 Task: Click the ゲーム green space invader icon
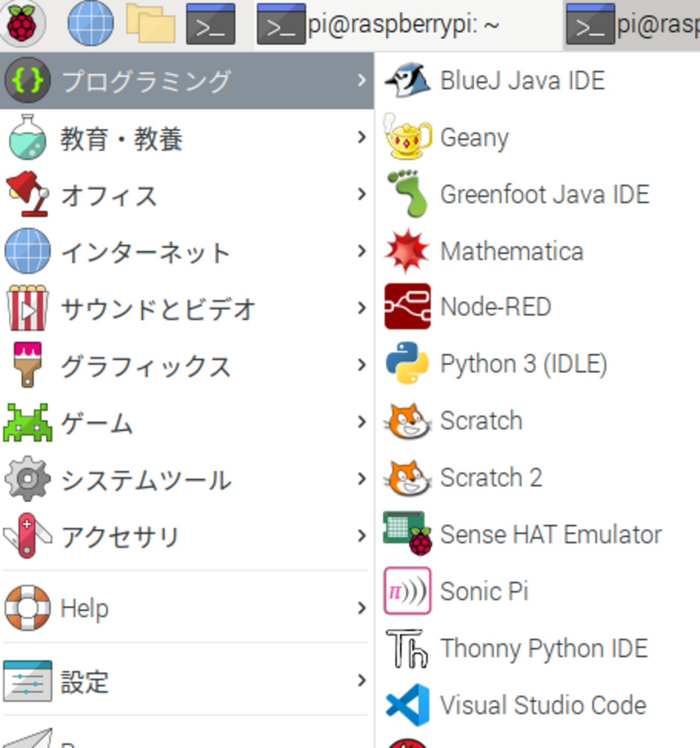(x=27, y=422)
